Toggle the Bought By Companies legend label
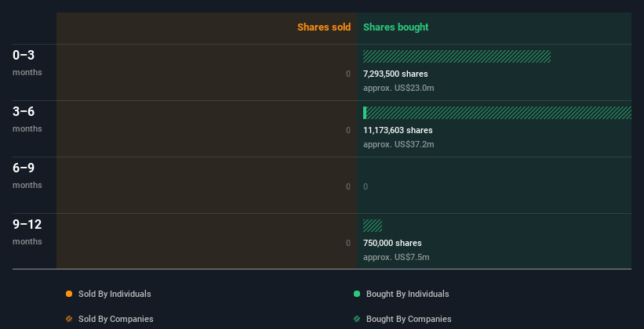Image resolution: width=644 pixels, height=329 pixels. (408, 319)
